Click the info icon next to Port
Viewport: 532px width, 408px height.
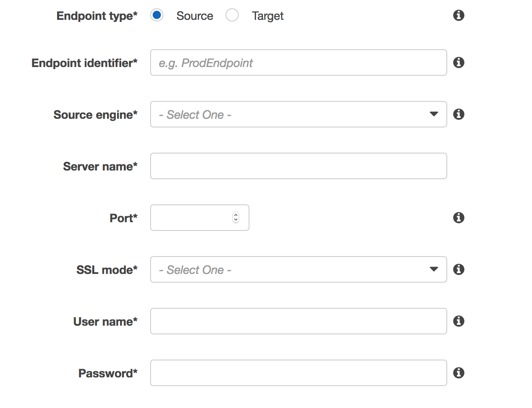click(458, 218)
